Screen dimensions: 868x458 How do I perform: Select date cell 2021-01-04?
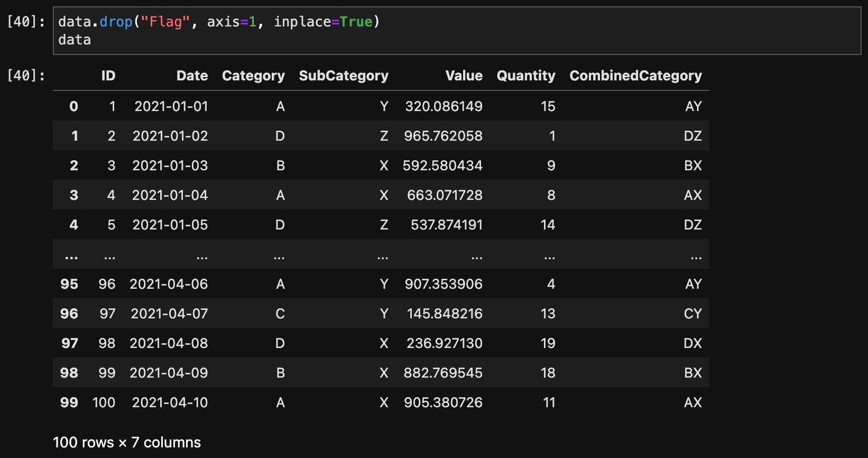[170, 195]
